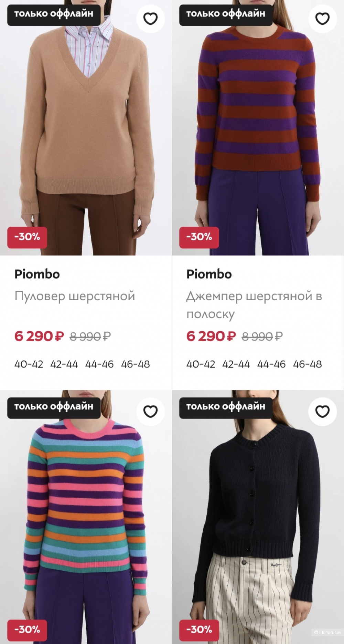344x644 pixels.
Task: Add rainbow striped sweater to favorites
Action: tap(150, 412)
